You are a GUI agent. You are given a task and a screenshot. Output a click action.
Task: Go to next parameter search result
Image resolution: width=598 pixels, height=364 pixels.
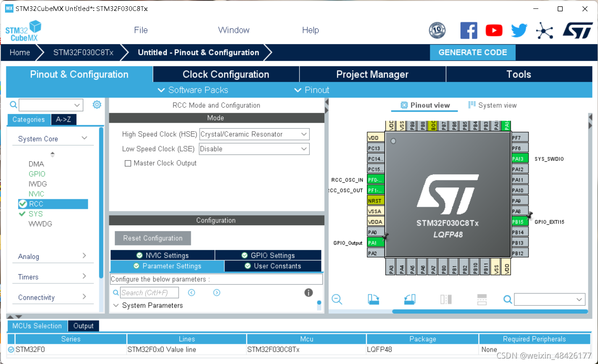217,293
